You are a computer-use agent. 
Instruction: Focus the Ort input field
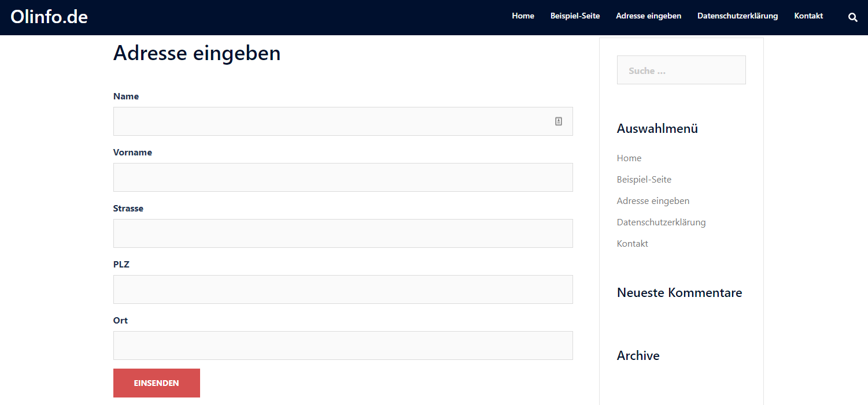343,345
